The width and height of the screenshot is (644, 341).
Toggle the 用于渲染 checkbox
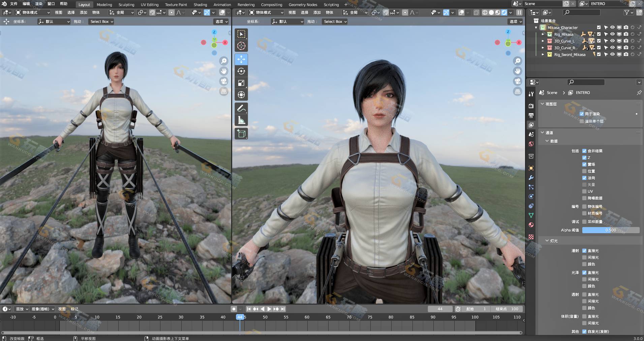tap(582, 114)
